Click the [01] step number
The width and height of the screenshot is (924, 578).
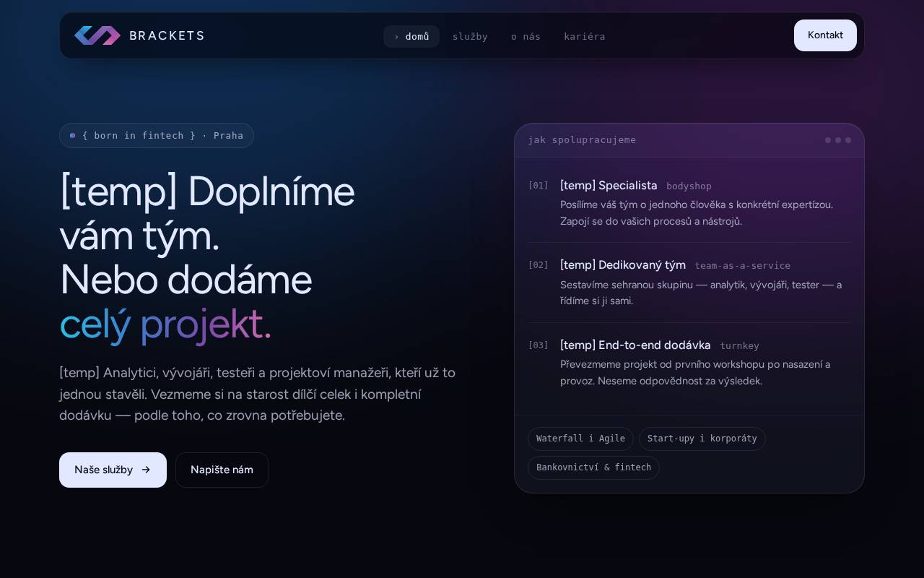tap(538, 186)
